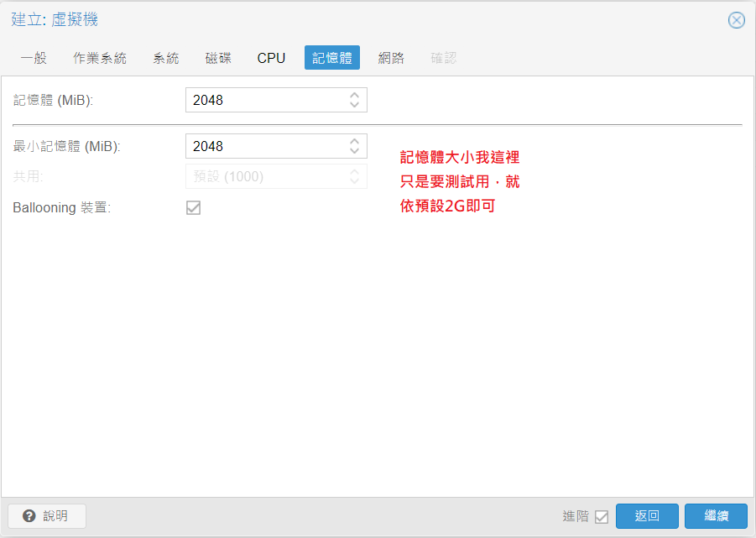The height and width of the screenshot is (538, 756).
Task: Decrease 記憶體 (MiB) with down arrow
Action: click(x=355, y=105)
